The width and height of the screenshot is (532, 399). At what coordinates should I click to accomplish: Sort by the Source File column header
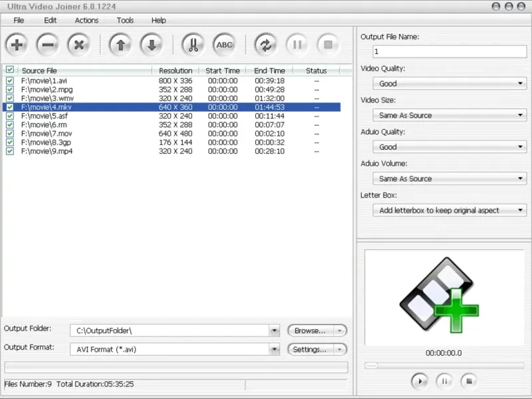pyautogui.click(x=85, y=70)
